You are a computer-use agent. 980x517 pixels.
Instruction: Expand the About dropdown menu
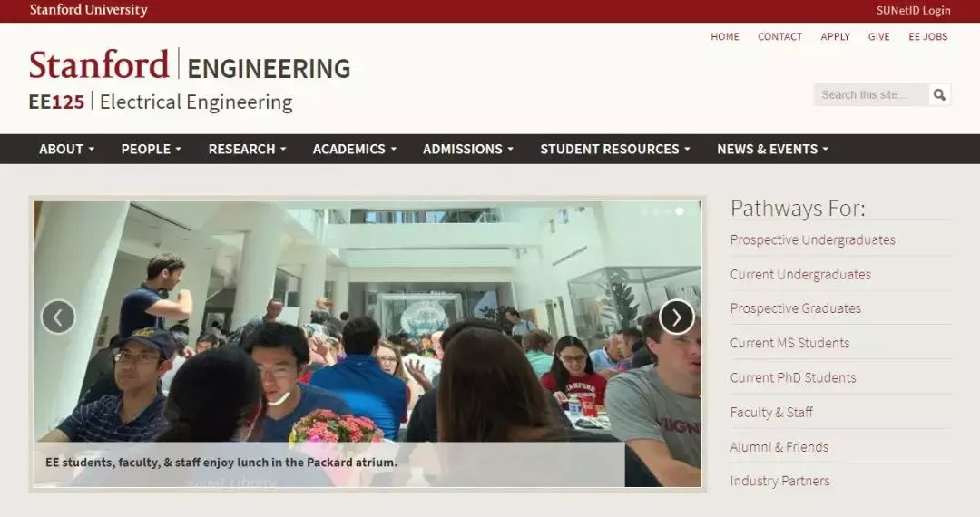[x=66, y=150]
